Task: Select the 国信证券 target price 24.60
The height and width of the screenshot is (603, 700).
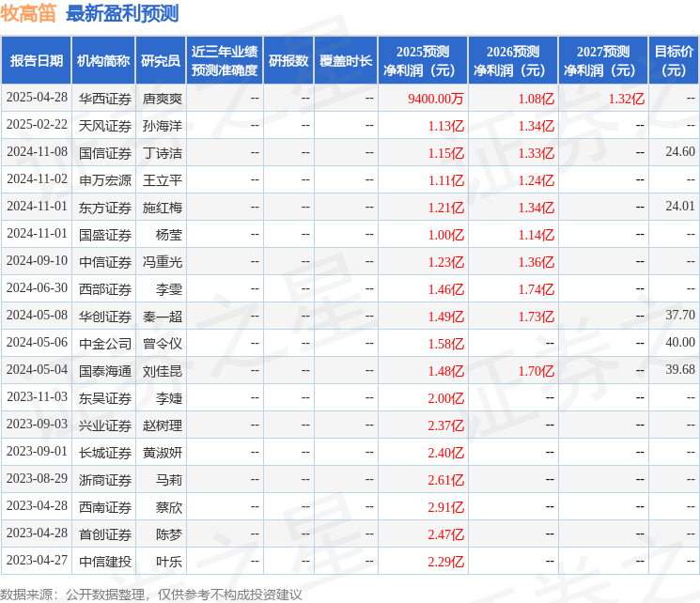Action: click(x=680, y=152)
